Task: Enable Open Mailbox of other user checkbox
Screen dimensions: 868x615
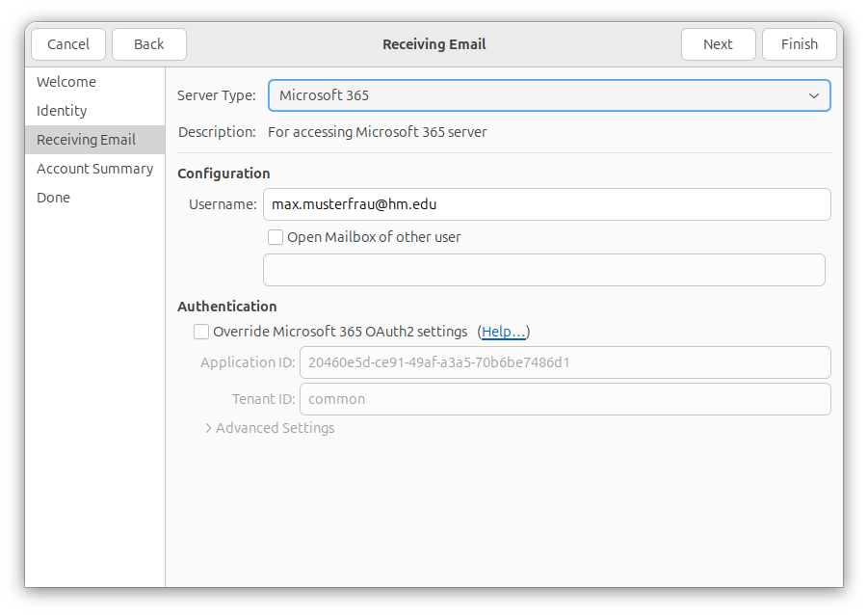Action: [276, 237]
